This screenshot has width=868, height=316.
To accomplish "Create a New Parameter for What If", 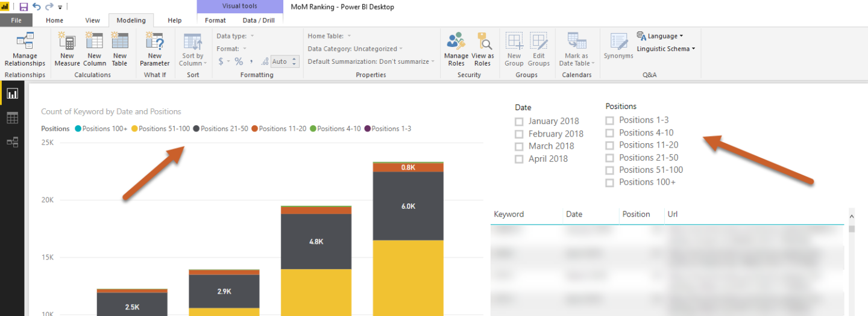I will [x=155, y=49].
